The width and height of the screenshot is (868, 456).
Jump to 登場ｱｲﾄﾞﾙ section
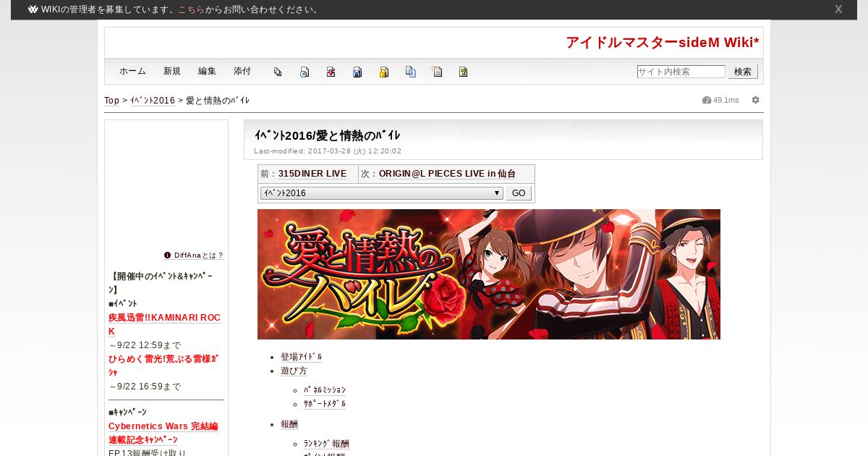[x=302, y=357]
